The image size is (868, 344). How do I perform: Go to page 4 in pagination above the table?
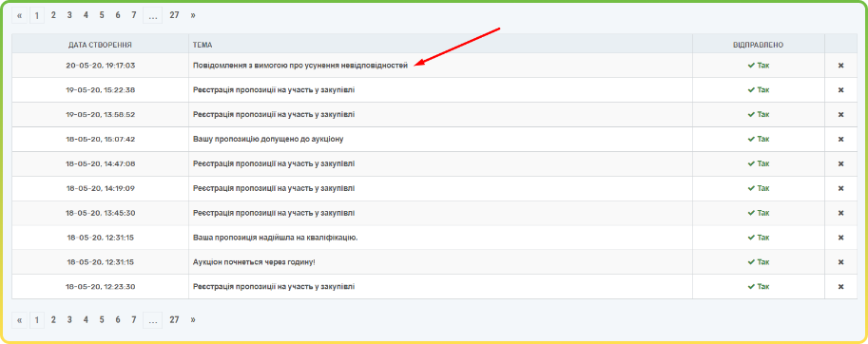tap(86, 15)
